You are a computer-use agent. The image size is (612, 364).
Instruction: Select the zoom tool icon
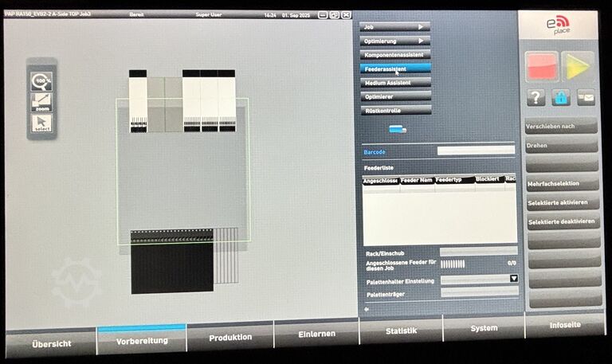pos(41,103)
